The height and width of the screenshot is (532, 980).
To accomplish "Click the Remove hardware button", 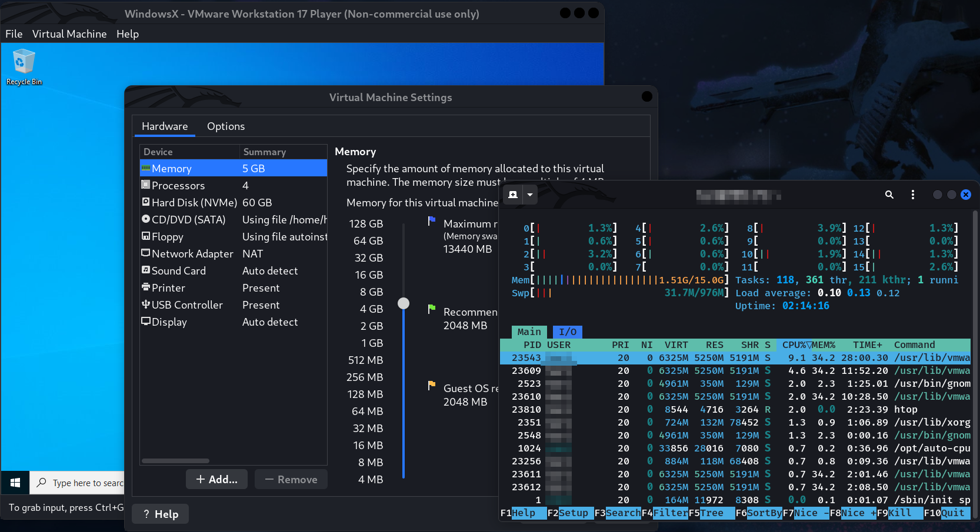I will click(291, 479).
